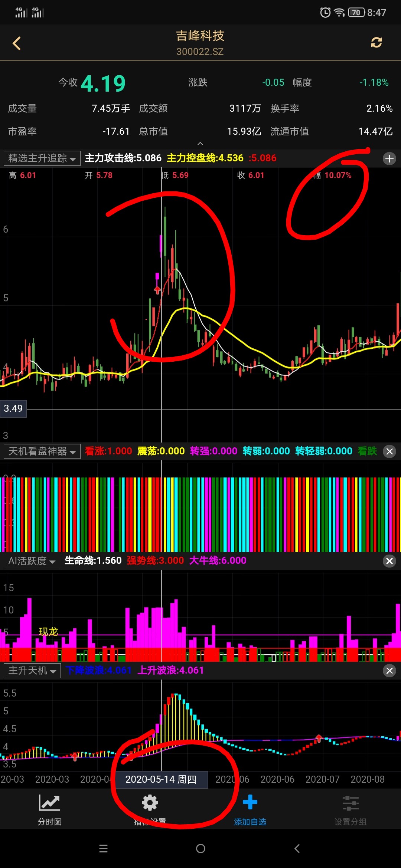Viewport: 401px width, 868px height.
Task: Open the 精选主升追踪 indicator dropdown
Action: point(42,158)
